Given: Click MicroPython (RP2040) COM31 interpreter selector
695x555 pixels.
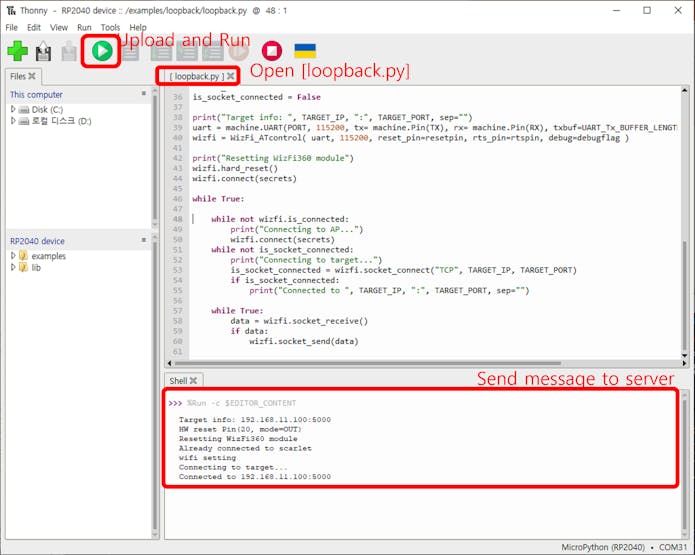Looking at the screenshot, I should pos(624,547).
